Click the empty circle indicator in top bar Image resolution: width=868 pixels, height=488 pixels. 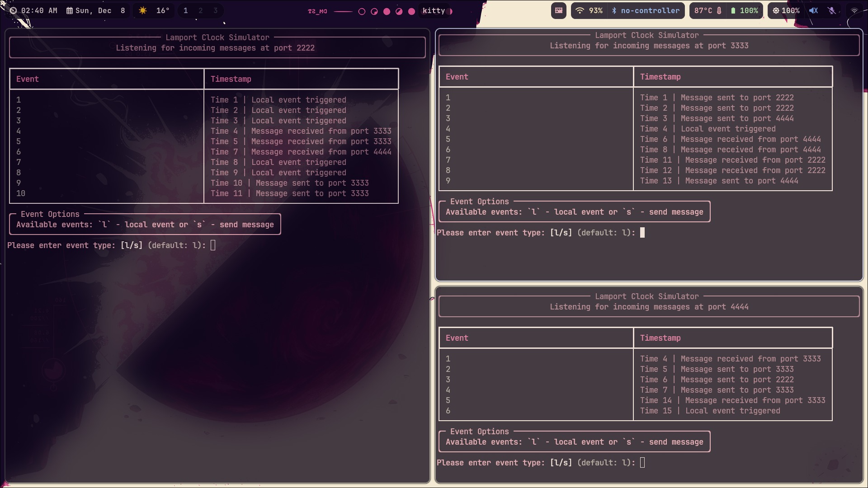tap(362, 11)
